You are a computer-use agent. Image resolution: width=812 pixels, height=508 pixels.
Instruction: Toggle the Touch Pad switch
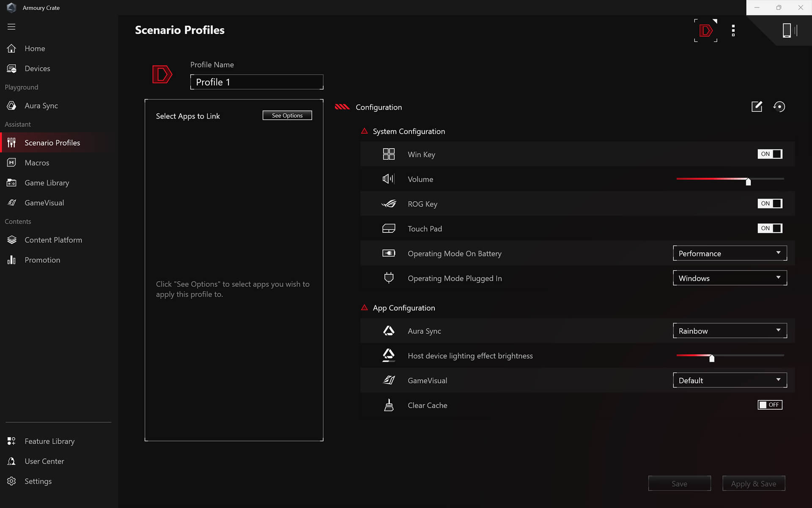pos(770,228)
